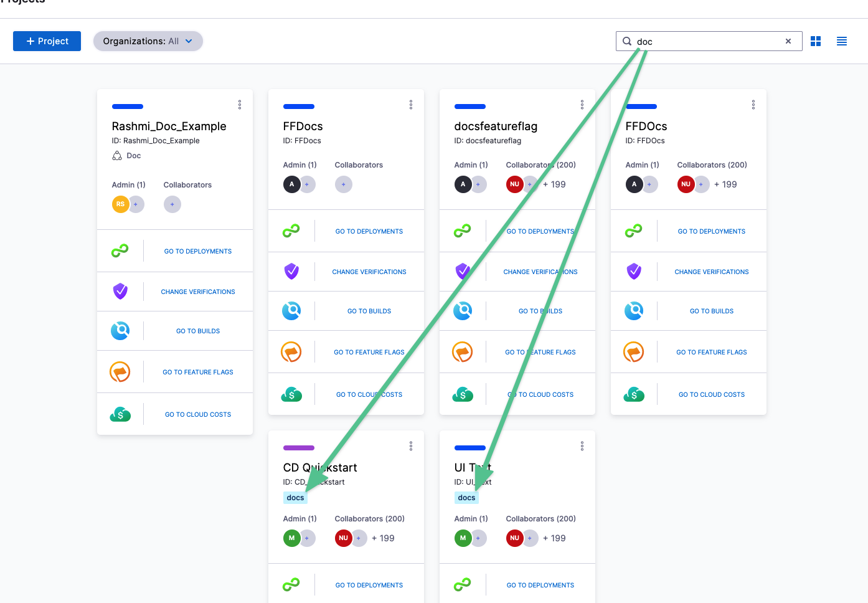Click the purple color bar on CD Quickstart card
The image size is (868, 603).
click(299, 448)
